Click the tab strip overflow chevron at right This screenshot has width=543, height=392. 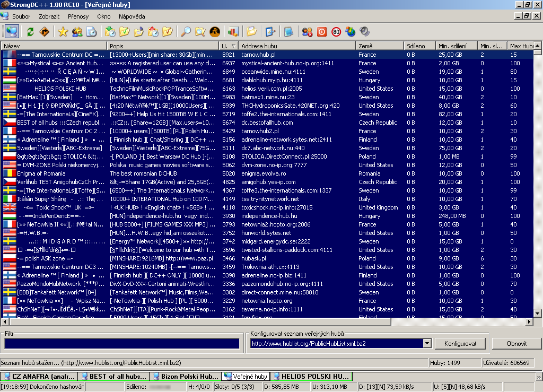coord(539,377)
